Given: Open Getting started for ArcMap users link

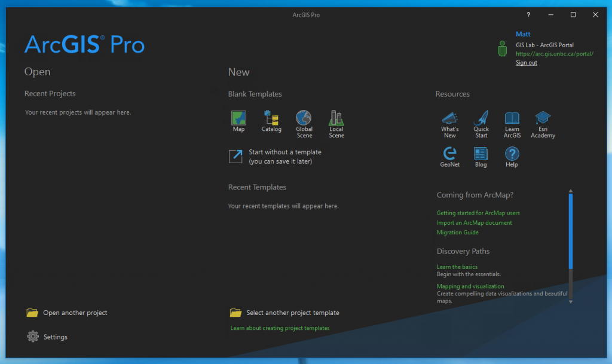Looking at the screenshot, I should click(x=478, y=213).
